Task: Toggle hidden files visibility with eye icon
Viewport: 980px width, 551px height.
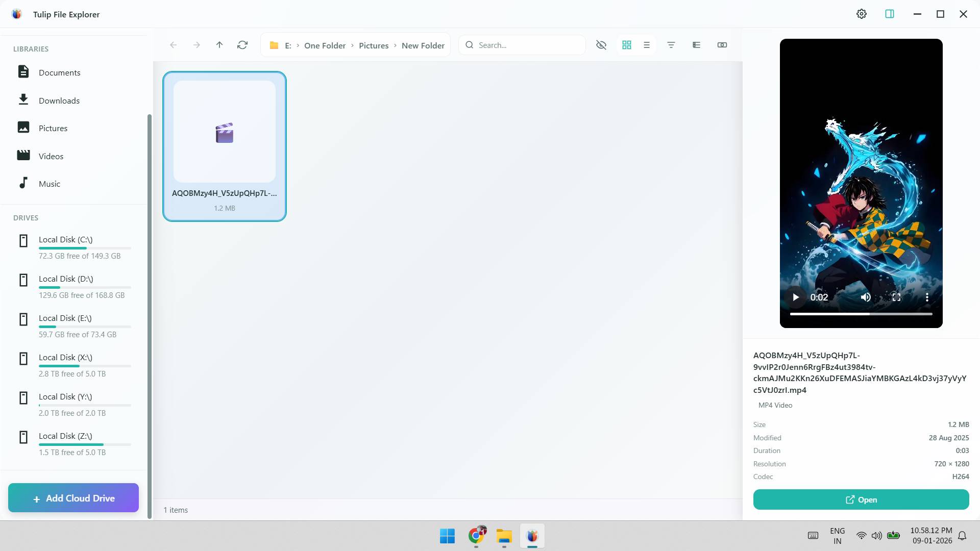Action: [x=601, y=45]
